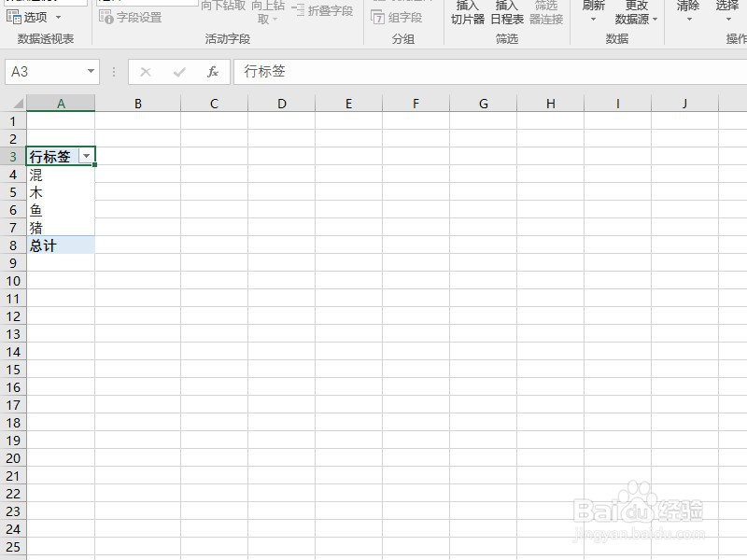
Task: Select the 总计 grand total cell
Action: point(61,245)
